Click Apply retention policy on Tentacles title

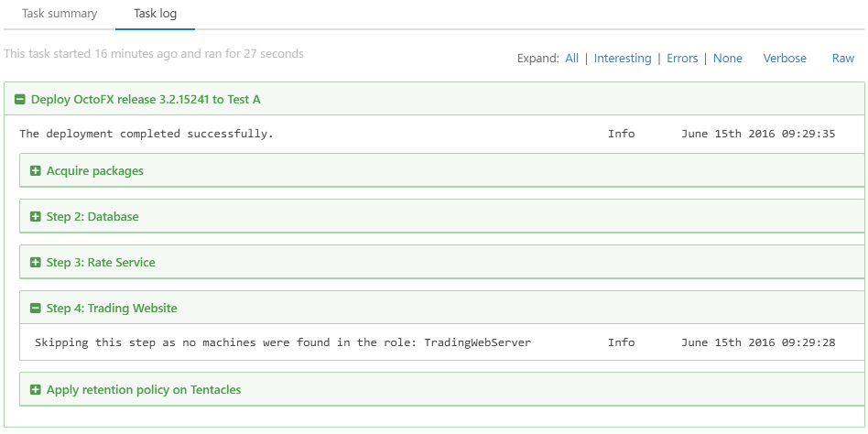pos(144,390)
